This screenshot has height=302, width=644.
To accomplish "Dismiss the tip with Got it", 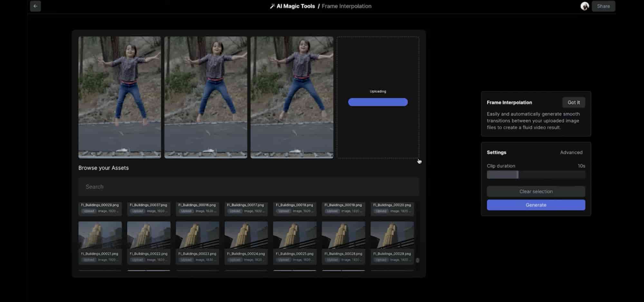I will click(x=573, y=102).
